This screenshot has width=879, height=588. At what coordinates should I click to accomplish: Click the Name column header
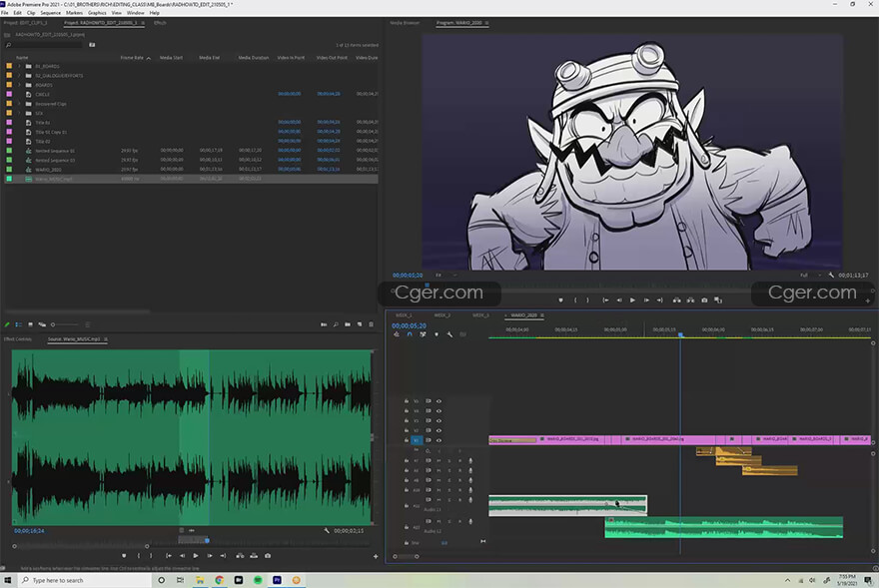(x=22, y=58)
